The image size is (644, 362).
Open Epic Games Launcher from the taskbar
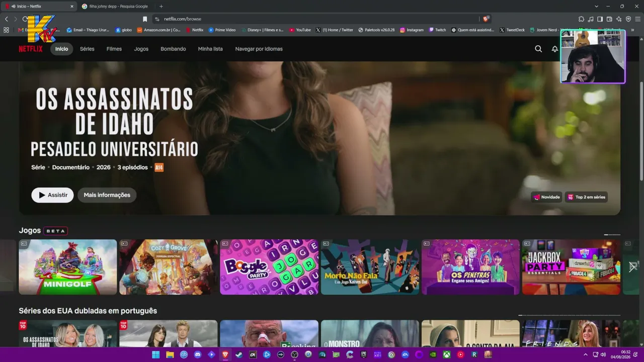[x=364, y=354]
